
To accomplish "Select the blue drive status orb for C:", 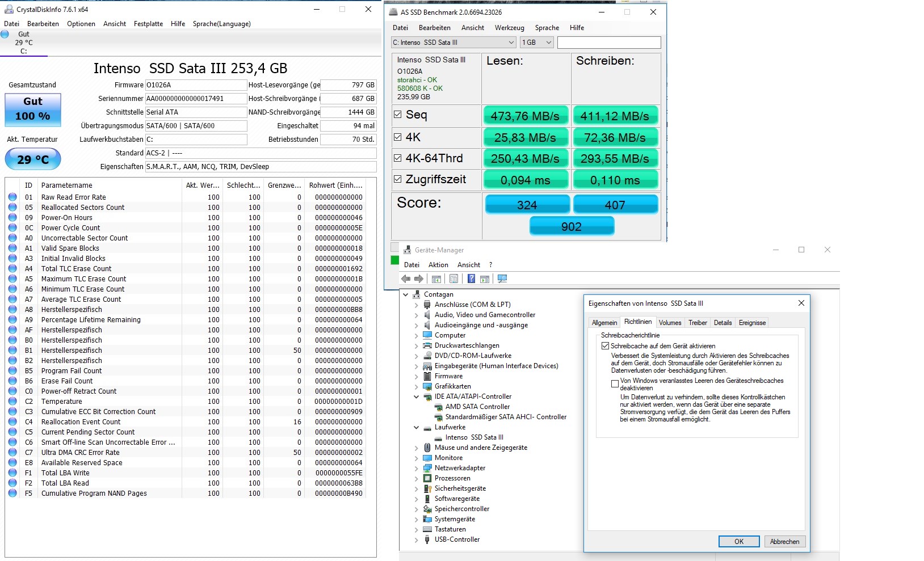I will click(5, 34).
